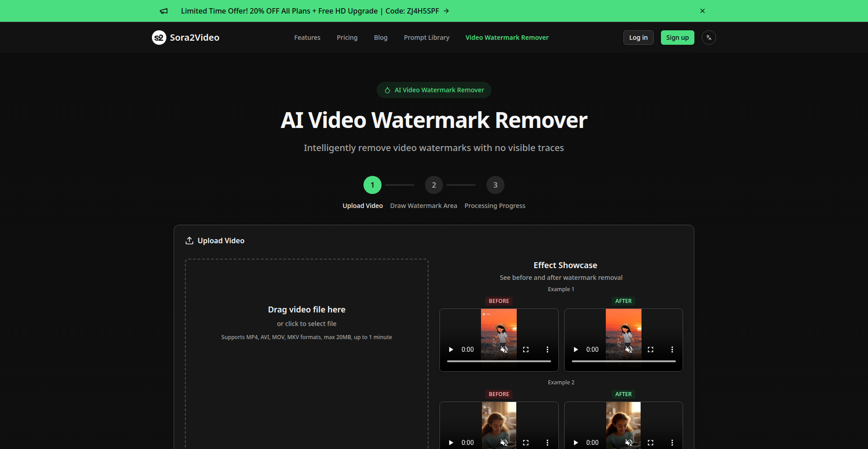This screenshot has width=868, height=449.
Task: Click 'or click to select file' text
Action: pyautogui.click(x=307, y=324)
